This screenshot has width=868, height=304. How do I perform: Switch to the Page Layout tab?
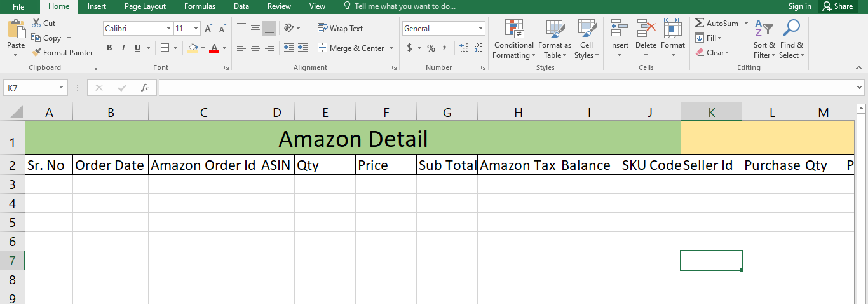tap(145, 6)
